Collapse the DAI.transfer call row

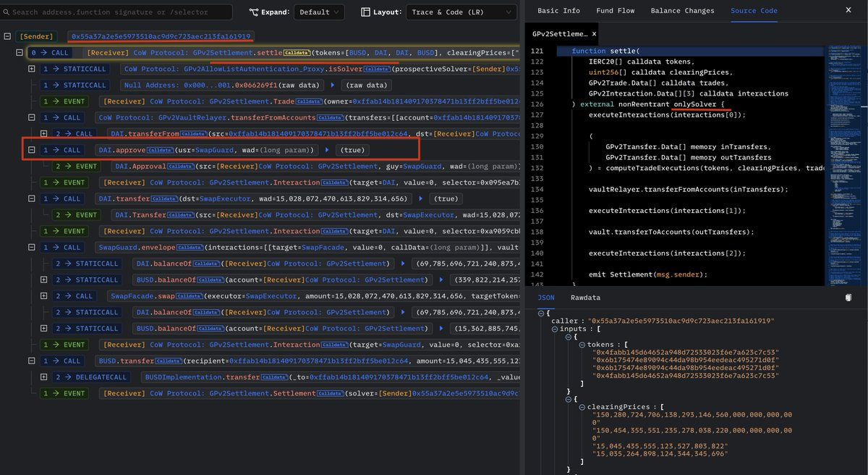coord(32,198)
